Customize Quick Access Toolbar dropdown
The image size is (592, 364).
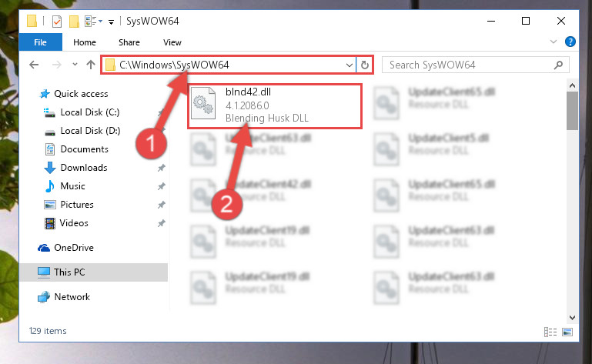click(111, 22)
